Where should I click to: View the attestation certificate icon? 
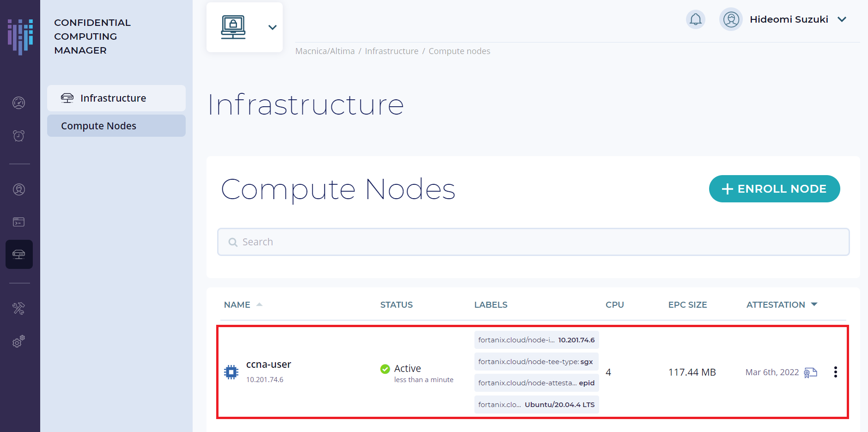point(811,372)
